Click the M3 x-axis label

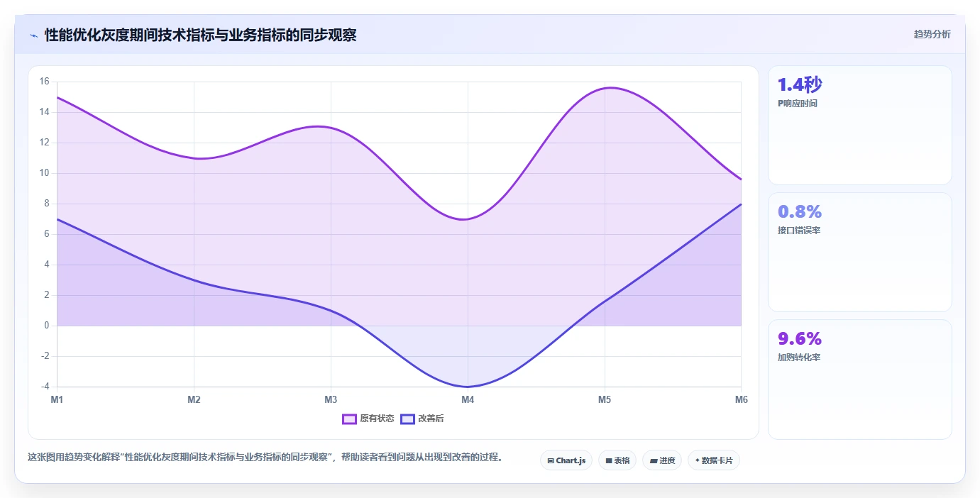pos(331,399)
